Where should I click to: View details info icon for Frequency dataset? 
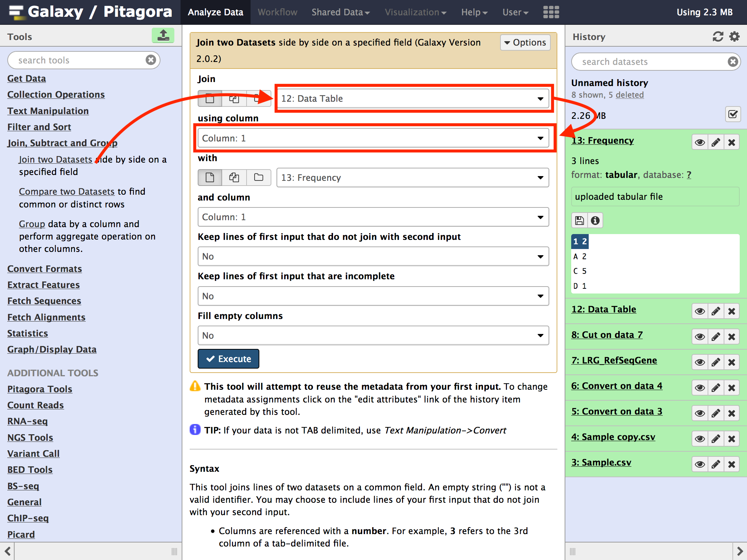click(x=595, y=221)
